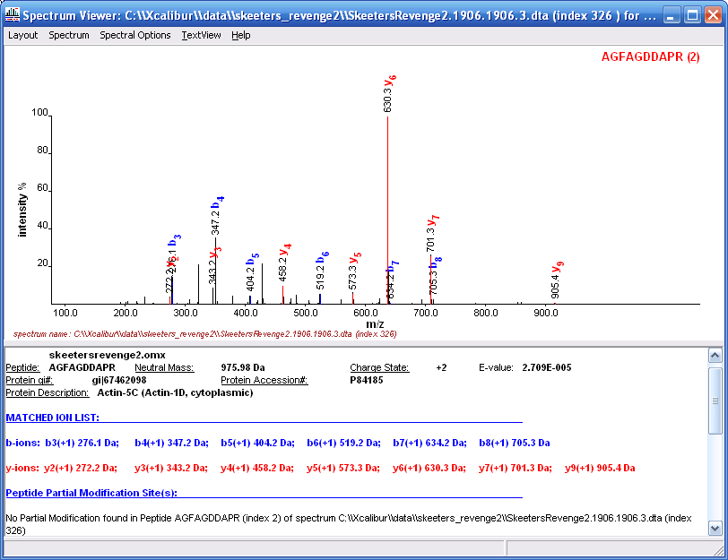Screen dimensions: 728x560
Task: Click the 573.3 y5 peak label
Action: click(354, 271)
